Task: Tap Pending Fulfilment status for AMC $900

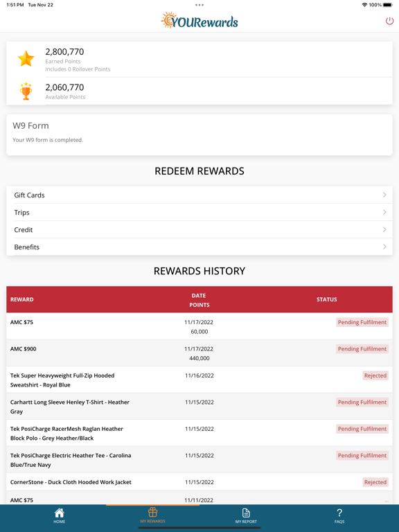Action: point(362,349)
